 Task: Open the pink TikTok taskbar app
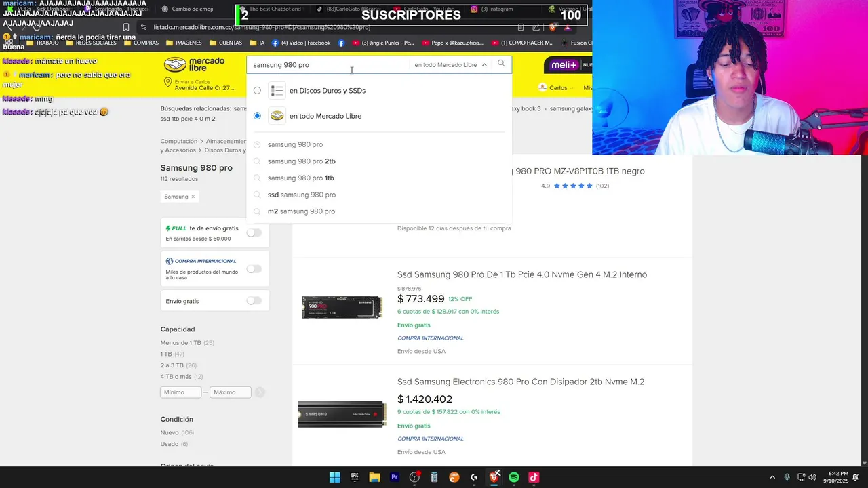click(x=534, y=477)
